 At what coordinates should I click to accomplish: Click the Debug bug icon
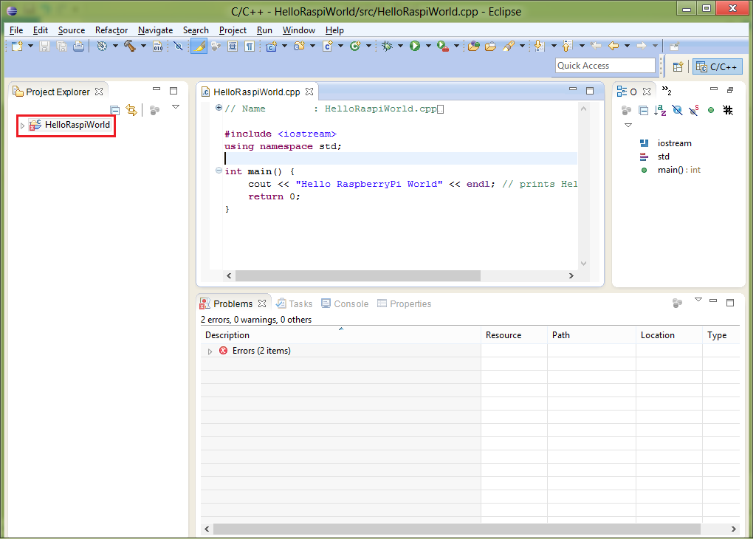(387, 47)
